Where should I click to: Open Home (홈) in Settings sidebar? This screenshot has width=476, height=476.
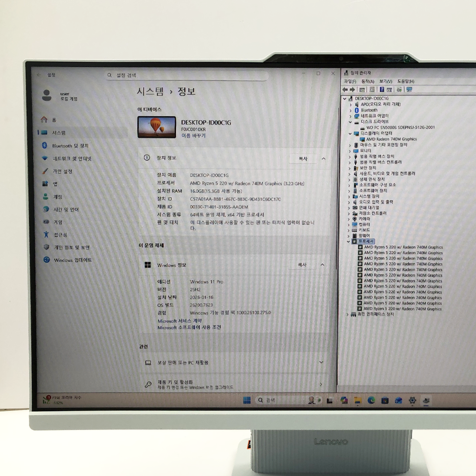(x=49, y=120)
